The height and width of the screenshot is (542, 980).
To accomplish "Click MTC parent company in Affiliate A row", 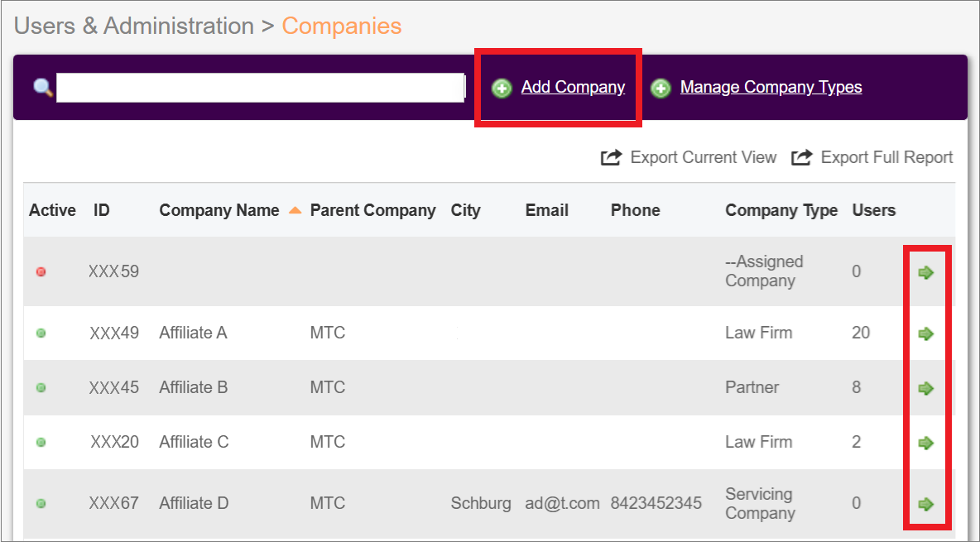I will tap(328, 333).
